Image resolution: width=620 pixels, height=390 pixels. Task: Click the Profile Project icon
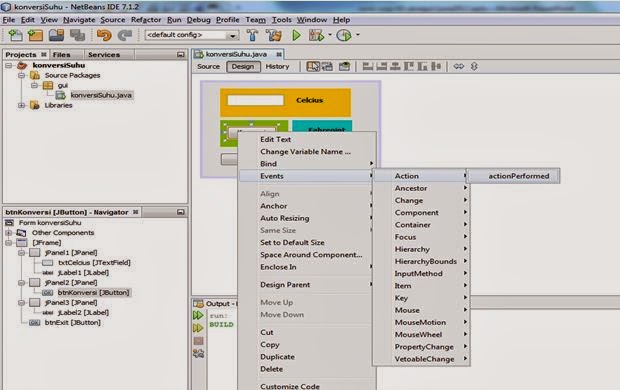click(344, 35)
